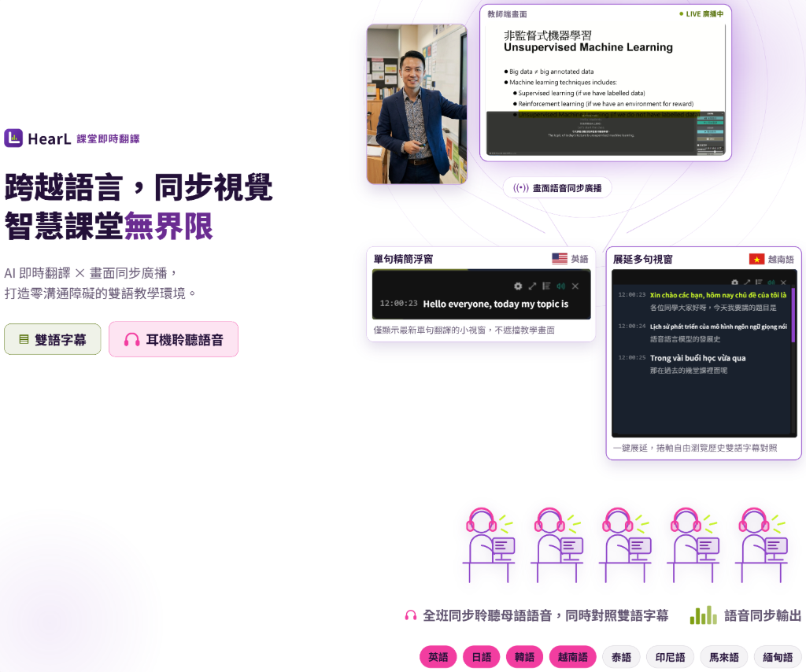The image size is (806, 672).
Task: Click the first student-with-headphones illustration
Action: (x=489, y=545)
